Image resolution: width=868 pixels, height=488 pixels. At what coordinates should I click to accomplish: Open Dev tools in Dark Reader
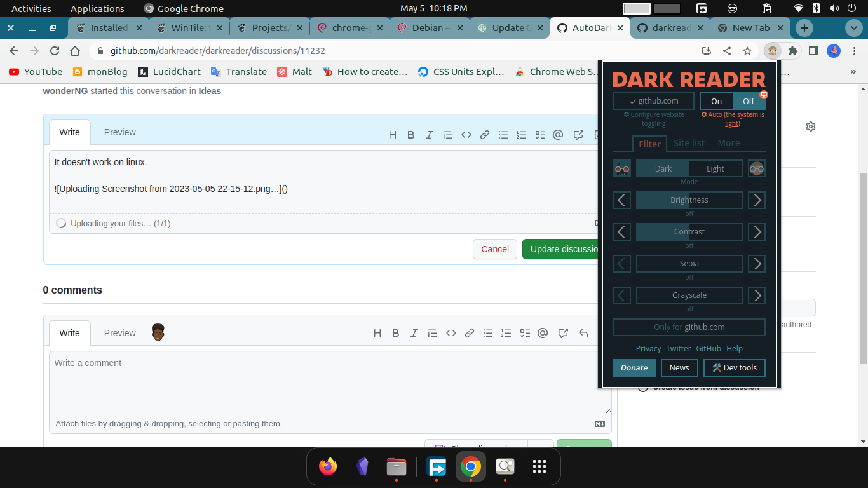[x=735, y=368]
